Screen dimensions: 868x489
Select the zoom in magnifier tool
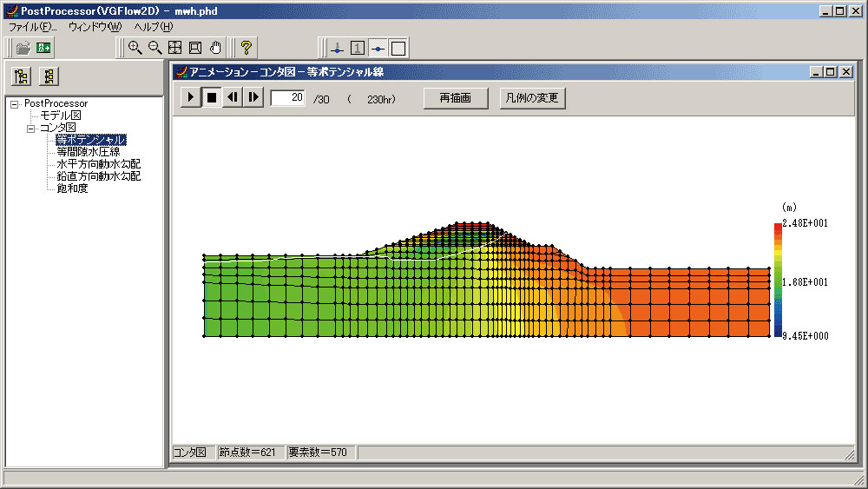135,48
